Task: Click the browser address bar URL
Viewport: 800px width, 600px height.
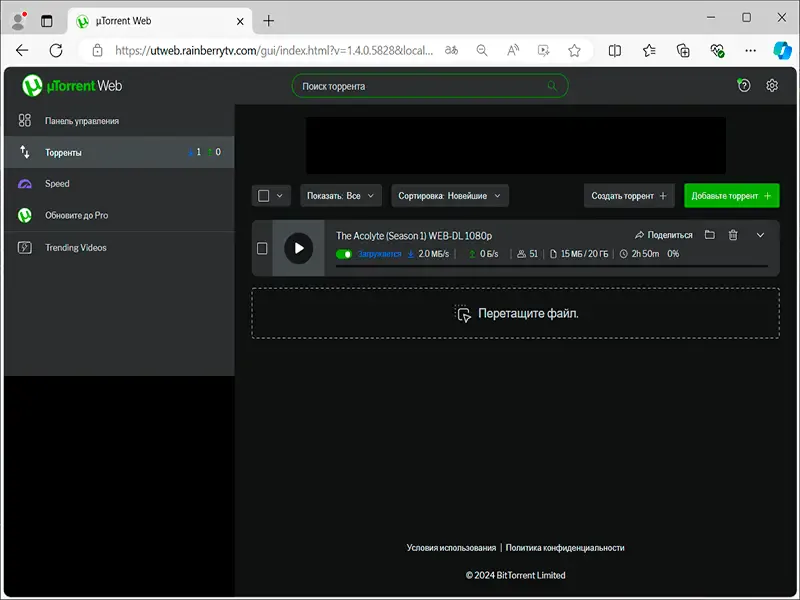Action: click(274, 51)
